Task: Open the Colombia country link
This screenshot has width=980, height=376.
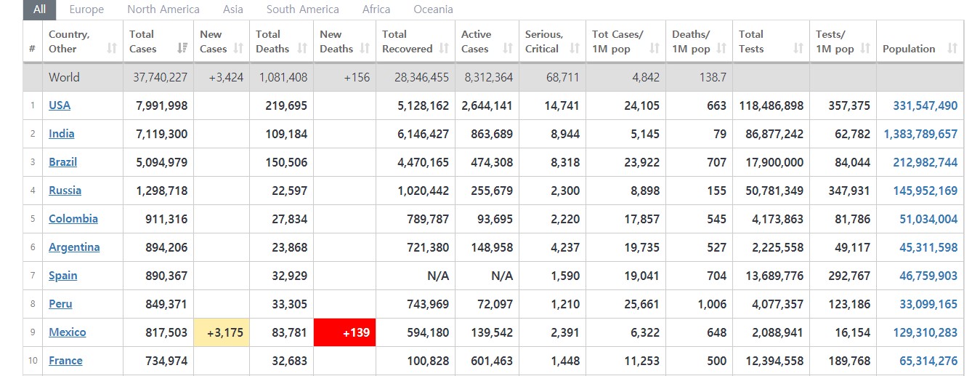Action: pyautogui.click(x=73, y=219)
